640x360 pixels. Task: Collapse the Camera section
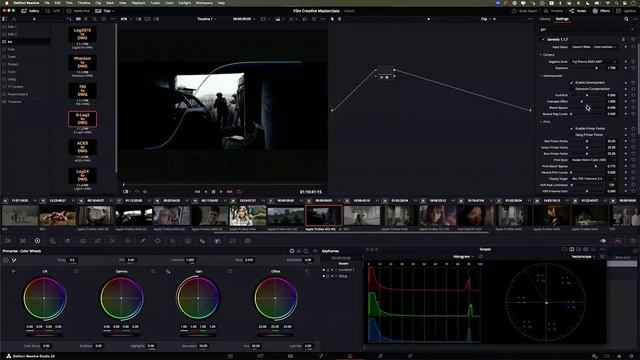tap(541, 55)
